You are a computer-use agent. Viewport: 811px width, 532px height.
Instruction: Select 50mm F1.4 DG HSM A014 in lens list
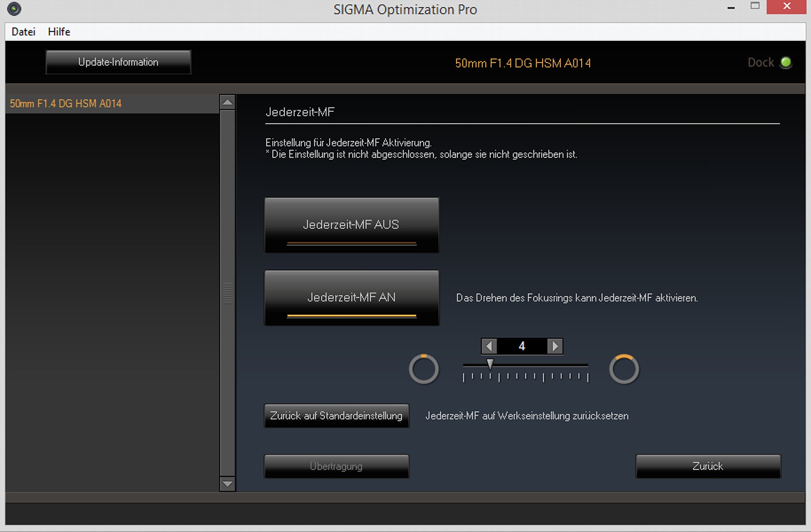(x=112, y=104)
